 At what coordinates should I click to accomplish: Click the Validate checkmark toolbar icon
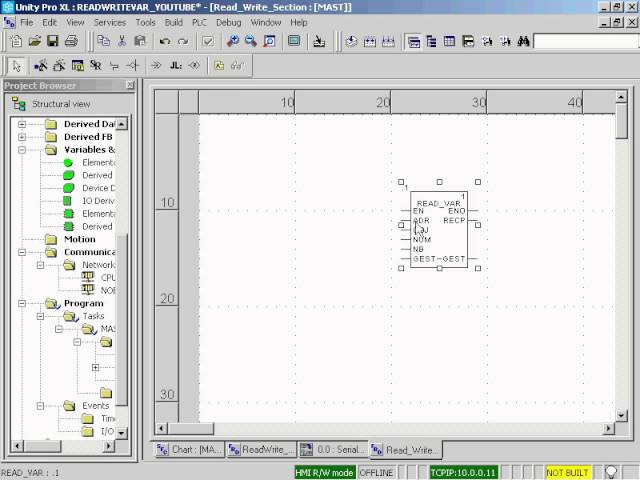pyautogui.click(x=208, y=41)
